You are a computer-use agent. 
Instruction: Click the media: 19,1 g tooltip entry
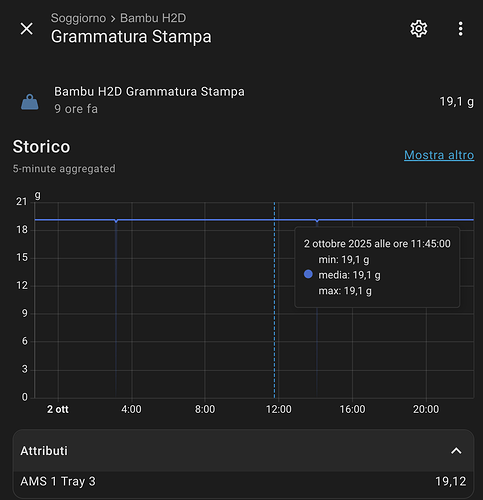click(x=349, y=275)
